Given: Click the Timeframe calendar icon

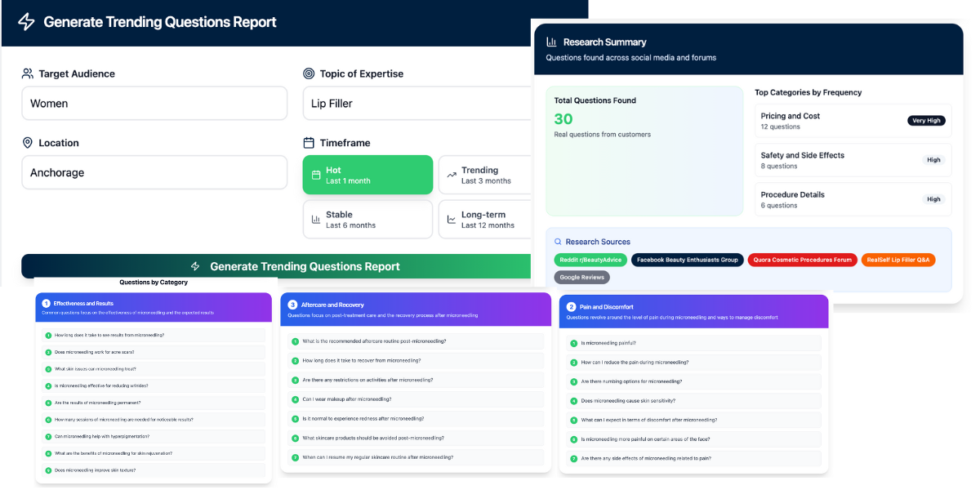Looking at the screenshot, I should 309,143.
